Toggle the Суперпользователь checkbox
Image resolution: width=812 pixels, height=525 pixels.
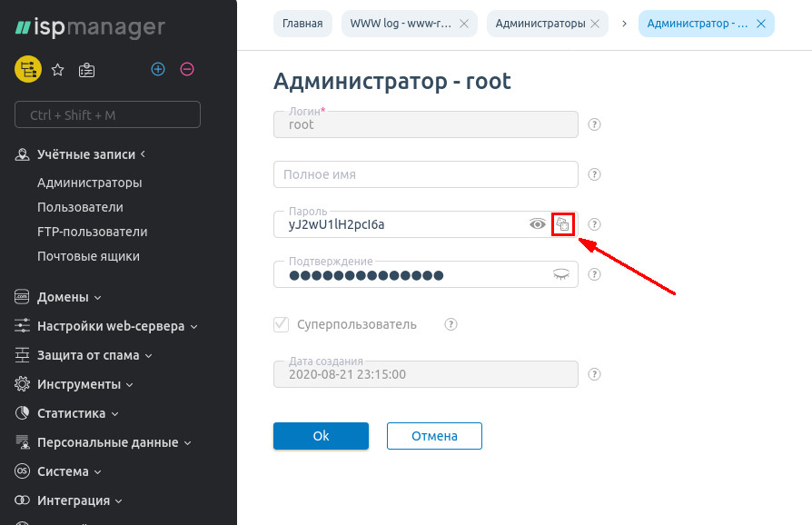click(281, 324)
